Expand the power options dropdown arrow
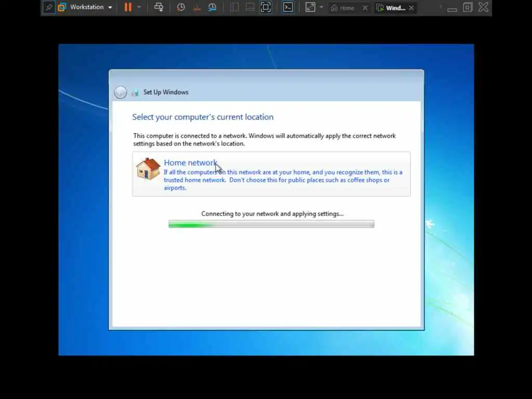The width and height of the screenshot is (532, 399). (139, 7)
